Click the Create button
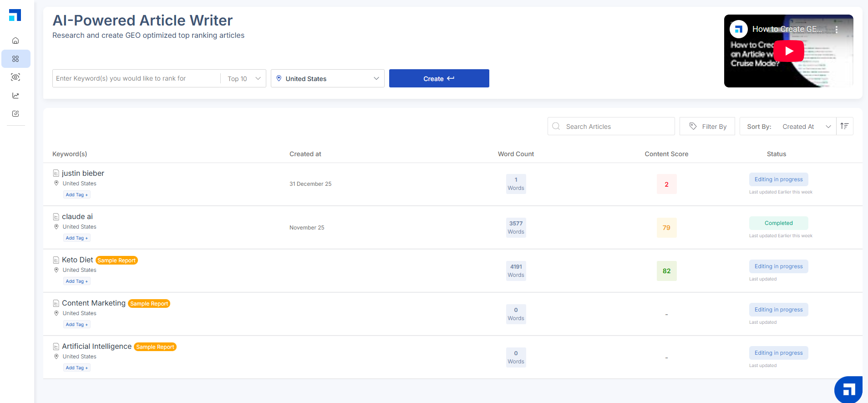 (x=439, y=79)
